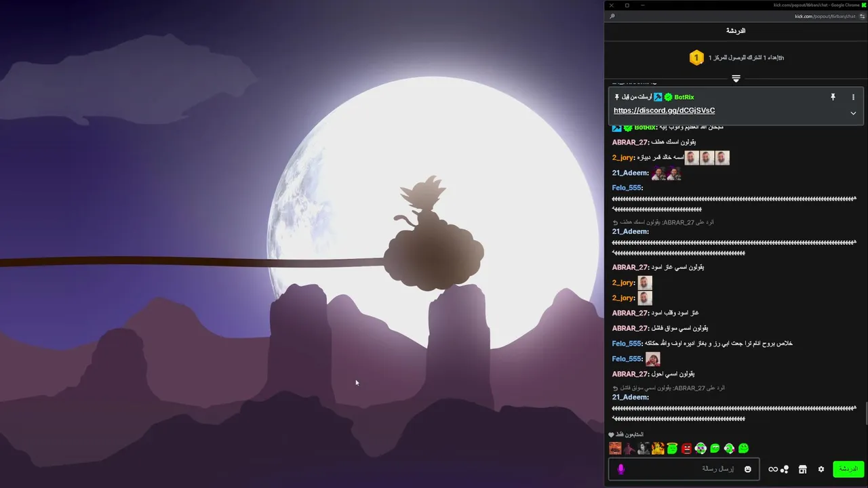Open site settings icon next to URL

pyautogui.click(x=862, y=16)
